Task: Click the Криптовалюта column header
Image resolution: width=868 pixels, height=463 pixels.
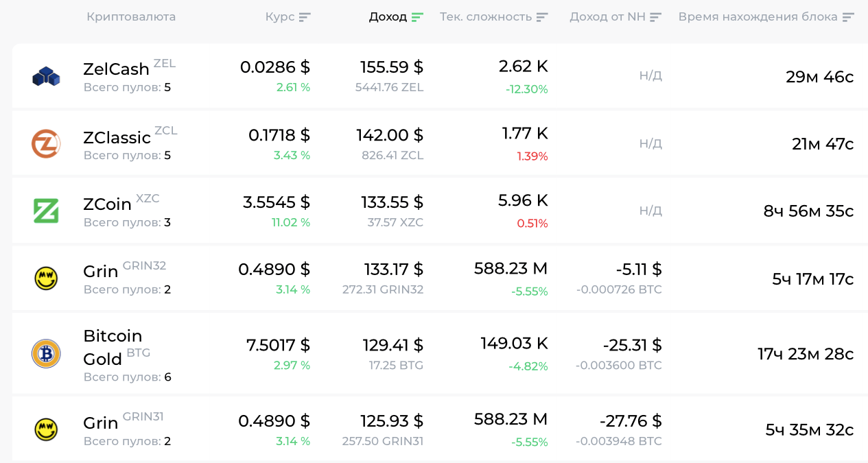Action: 131,17
